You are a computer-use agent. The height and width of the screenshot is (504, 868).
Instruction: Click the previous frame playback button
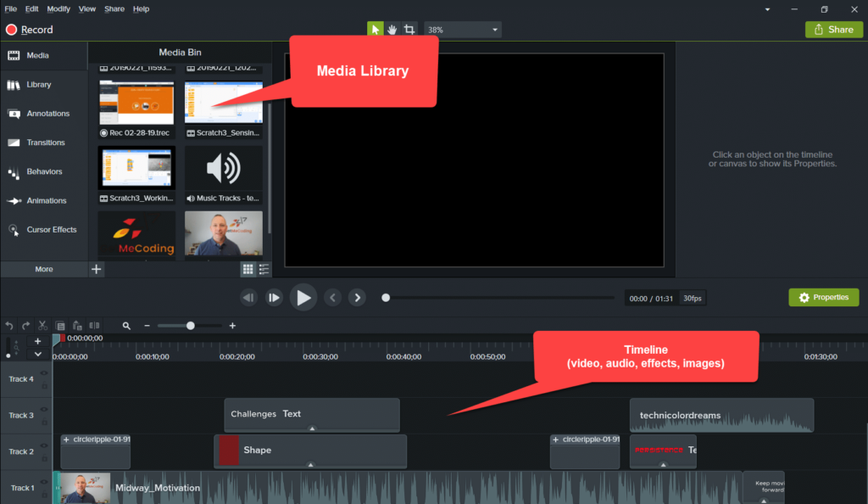pos(248,298)
